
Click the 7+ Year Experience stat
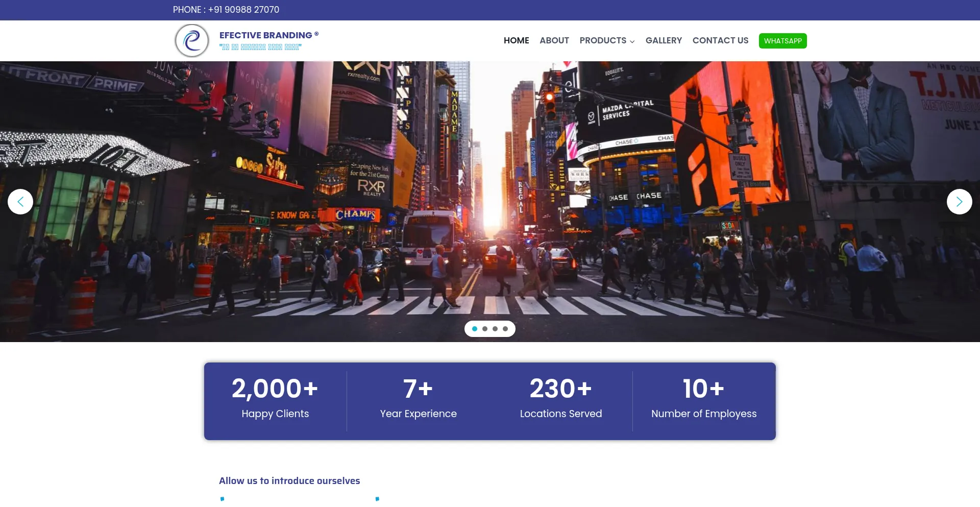tap(418, 398)
